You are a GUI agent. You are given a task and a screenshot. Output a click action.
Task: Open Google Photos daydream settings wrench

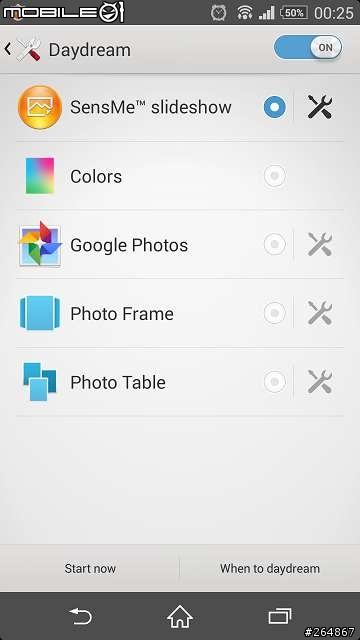tap(320, 244)
